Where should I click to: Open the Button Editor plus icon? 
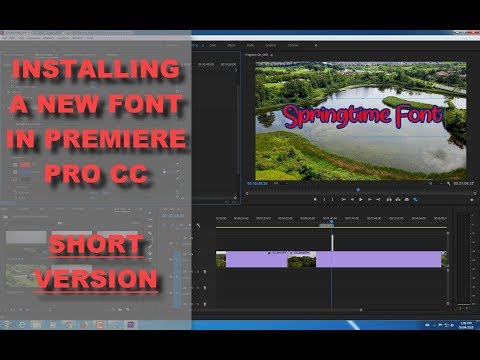472,200
